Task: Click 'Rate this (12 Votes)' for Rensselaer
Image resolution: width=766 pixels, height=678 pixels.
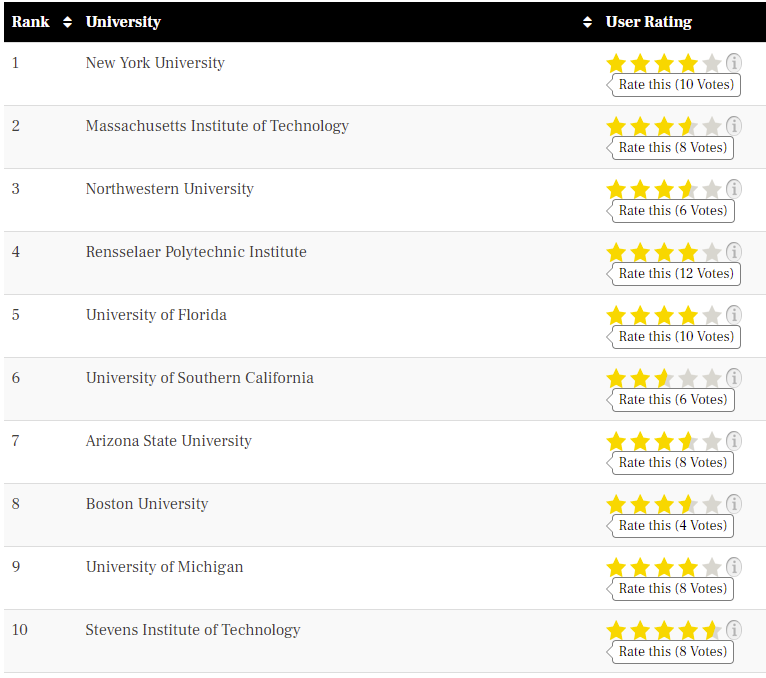Action: [x=675, y=273]
